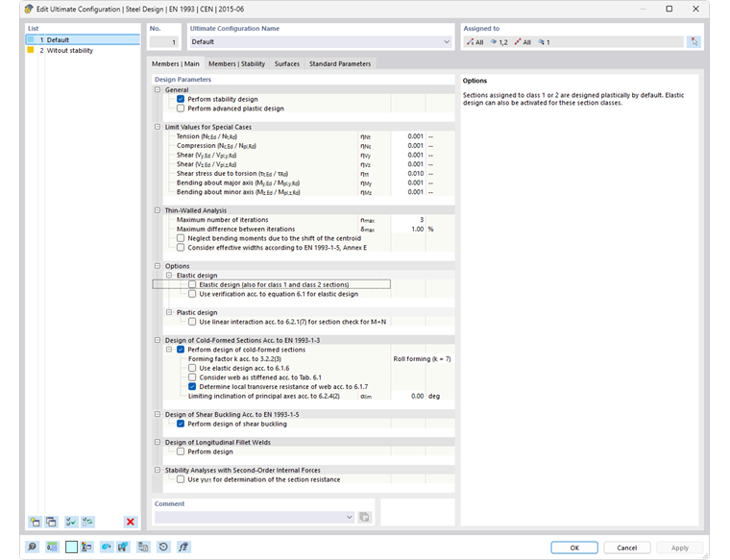This screenshot has width=730, height=560.
Task: Check Use verification acc. to equation 6.1
Action: click(192, 294)
